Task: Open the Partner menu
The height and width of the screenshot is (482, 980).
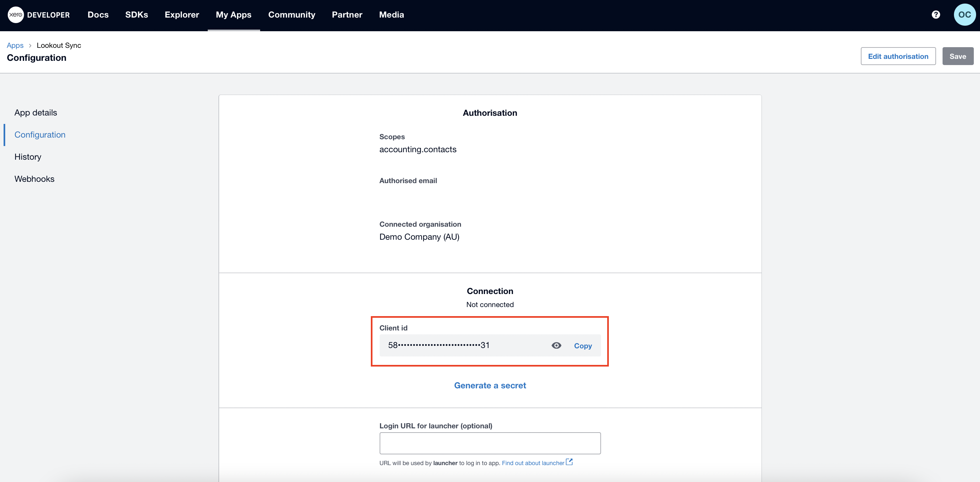Action: click(x=346, y=15)
